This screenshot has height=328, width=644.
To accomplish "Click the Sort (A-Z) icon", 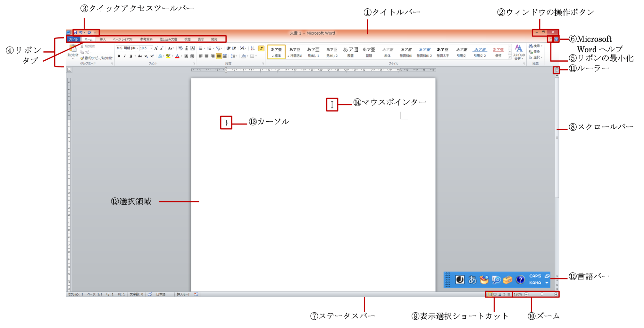I will click(253, 48).
